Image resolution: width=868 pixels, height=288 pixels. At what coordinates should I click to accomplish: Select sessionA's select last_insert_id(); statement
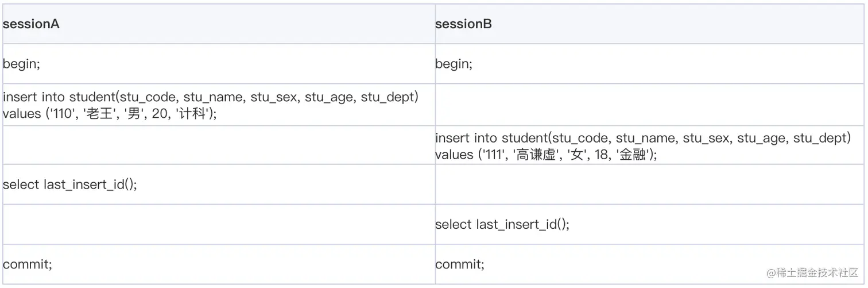pos(70,185)
